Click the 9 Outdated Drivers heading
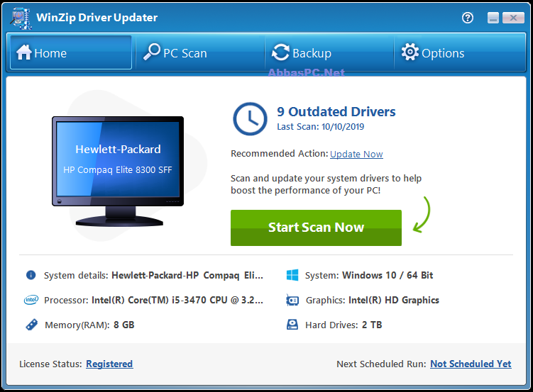533x392 pixels. pyautogui.click(x=336, y=112)
